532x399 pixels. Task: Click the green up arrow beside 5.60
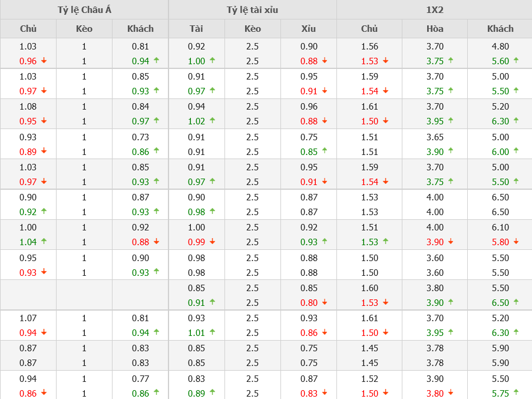[x=516, y=60]
